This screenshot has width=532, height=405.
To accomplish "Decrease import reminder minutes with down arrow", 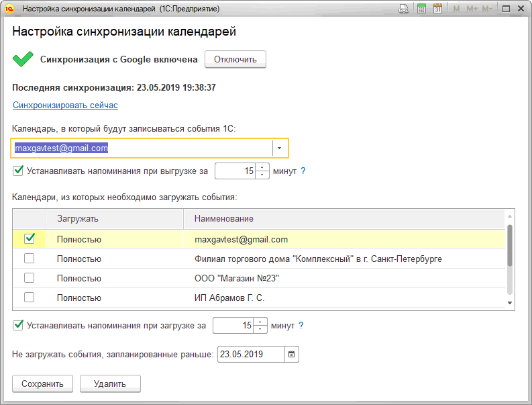I will (x=260, y=329).
